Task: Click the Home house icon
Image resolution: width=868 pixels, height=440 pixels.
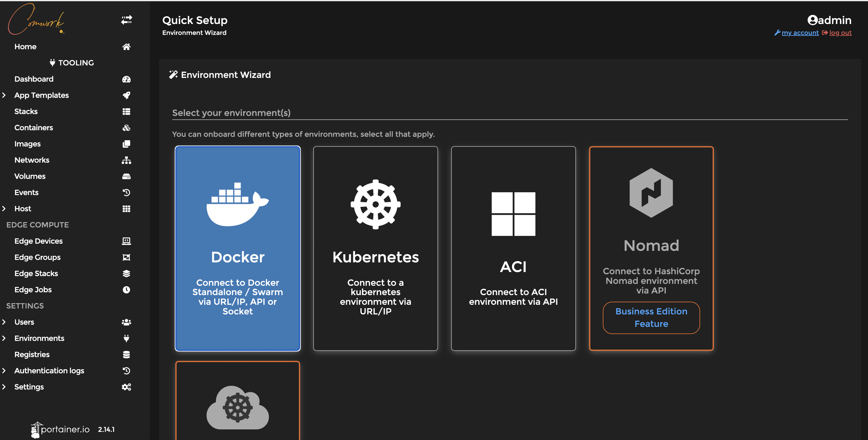Action: (126, 47)
